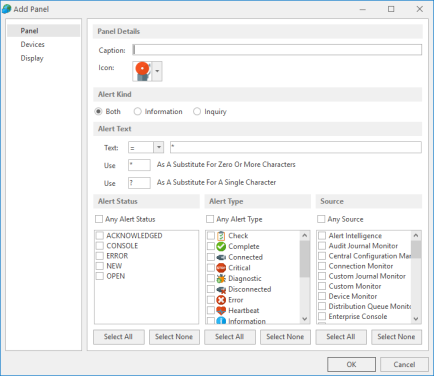Click the Caption text field
Screen dimensions: 434x376
[x=277, y=50]
